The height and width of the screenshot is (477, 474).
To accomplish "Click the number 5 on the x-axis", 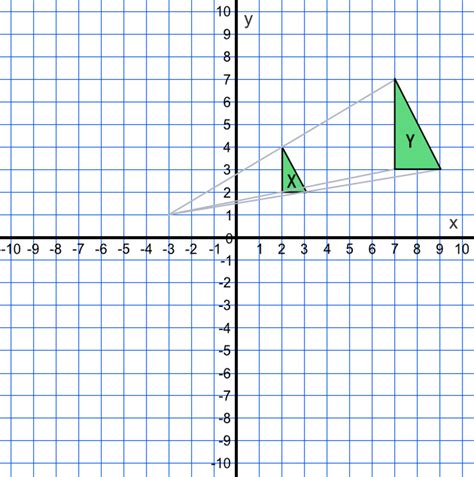I will click(349, 249).
